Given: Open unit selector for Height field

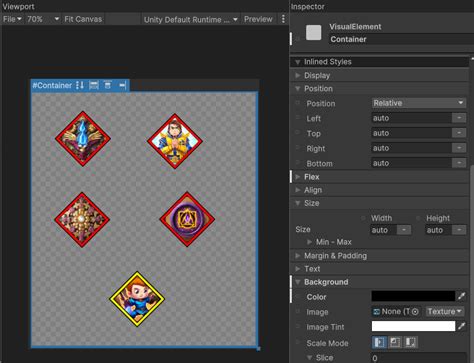Looking at the screenshot, I should click(459, 230).
